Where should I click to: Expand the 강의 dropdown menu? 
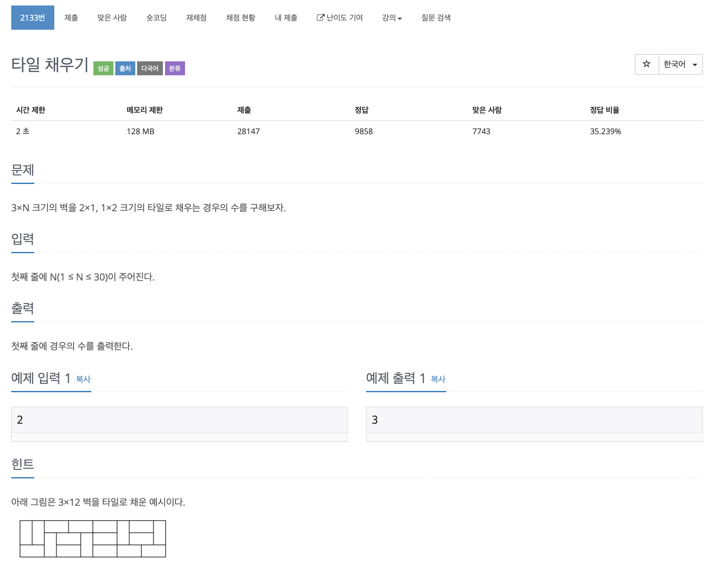pos(392,18)
